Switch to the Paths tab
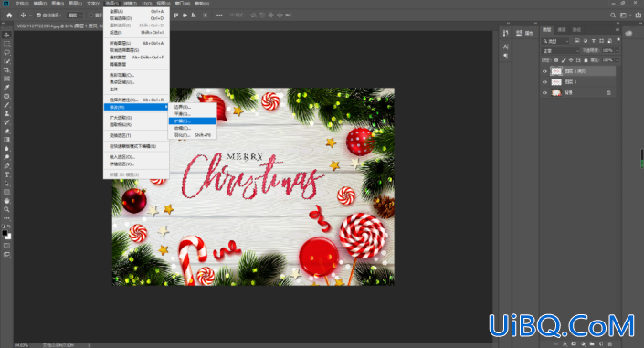Image resolution: width=644 pixels, height=348 pixels. click(x=576, y=29)
